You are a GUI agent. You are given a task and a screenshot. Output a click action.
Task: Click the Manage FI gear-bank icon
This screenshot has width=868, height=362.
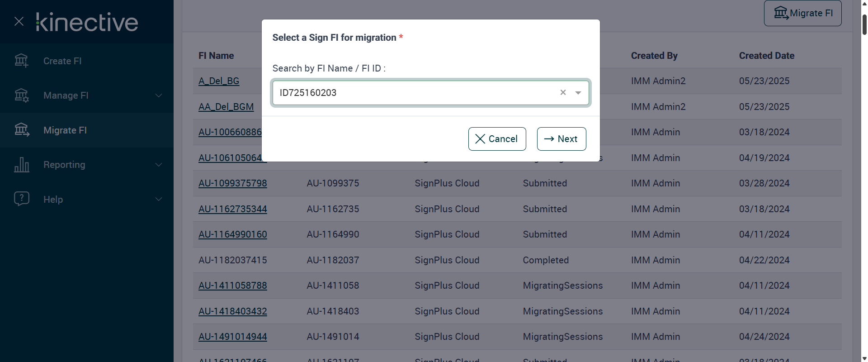point(21,95)
